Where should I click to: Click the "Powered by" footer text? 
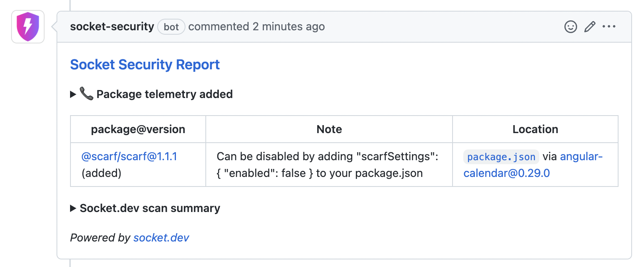tap(100, 238)
